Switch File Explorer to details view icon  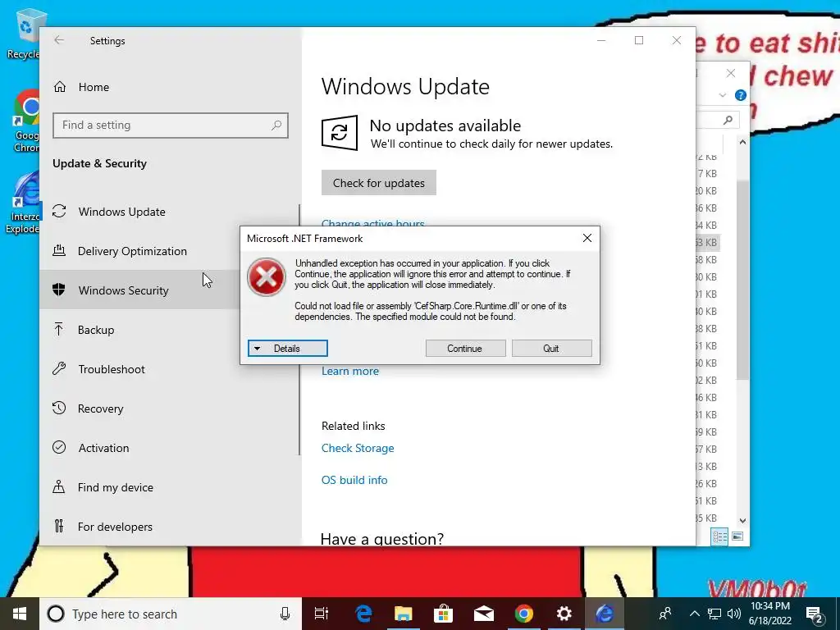point(719,536)
